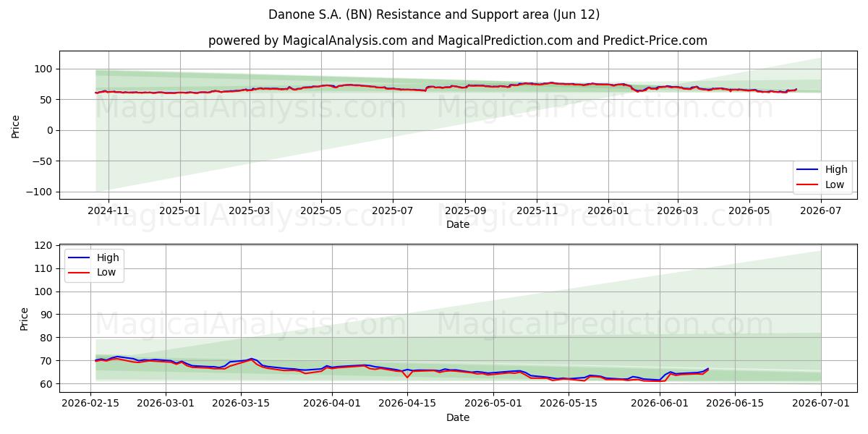The image size is (868, 434).
Task: Click the '2025-03' date tick on upper chart
Action: pos(250,210)
